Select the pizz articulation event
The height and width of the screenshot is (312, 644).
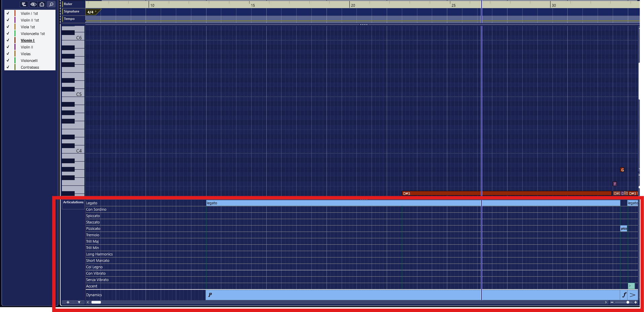click(624, 229)
